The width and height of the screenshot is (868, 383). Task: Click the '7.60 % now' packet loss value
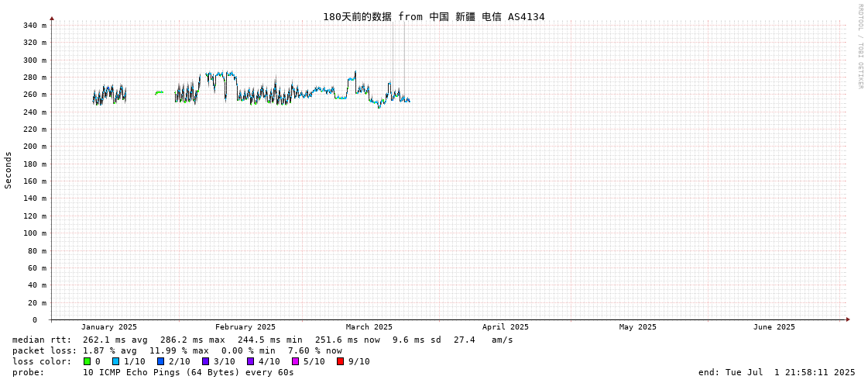[315, 350]
